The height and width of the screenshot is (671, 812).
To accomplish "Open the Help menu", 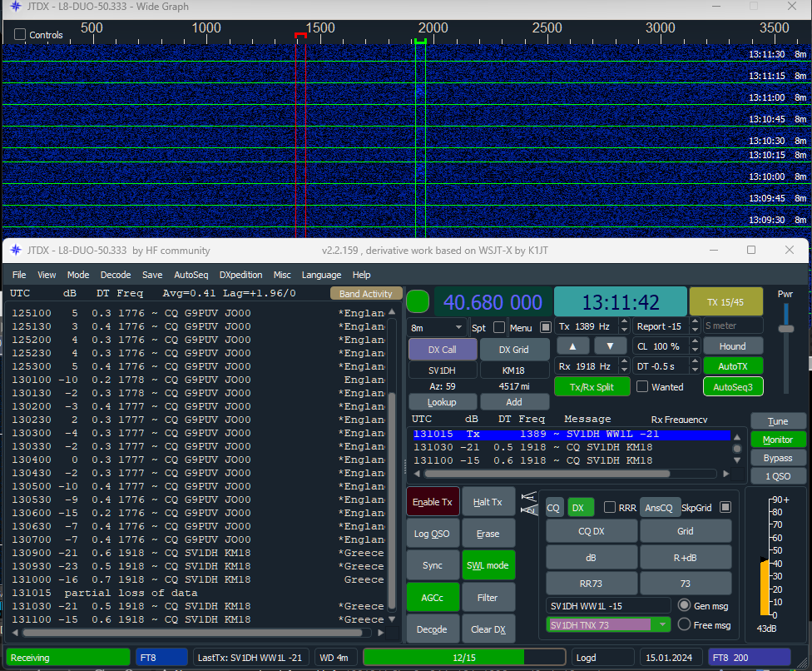I will pyautogui.click(x=361, y=275).
